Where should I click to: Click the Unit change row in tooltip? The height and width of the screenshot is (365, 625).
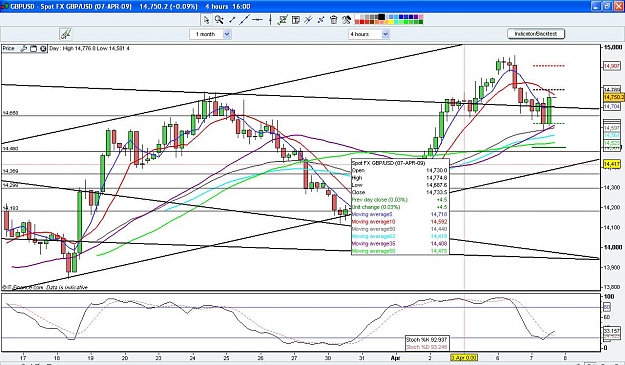click(399, 207)
